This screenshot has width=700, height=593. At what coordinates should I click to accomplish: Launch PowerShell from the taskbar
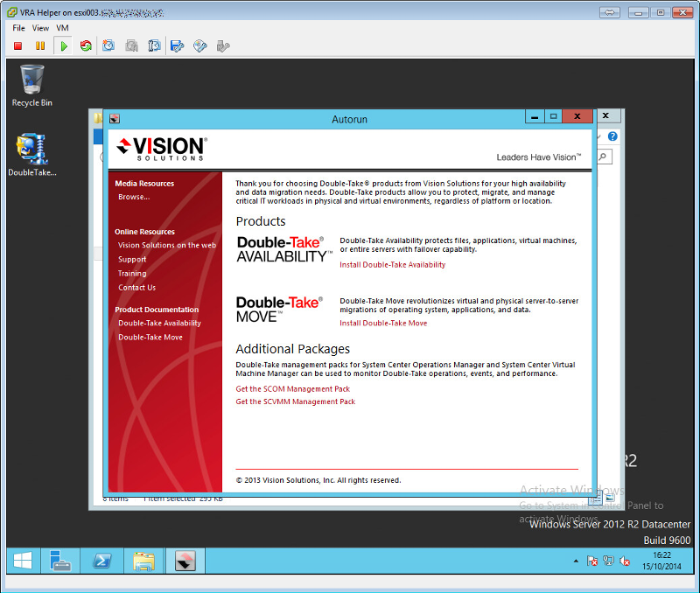[x=101, y=561]
